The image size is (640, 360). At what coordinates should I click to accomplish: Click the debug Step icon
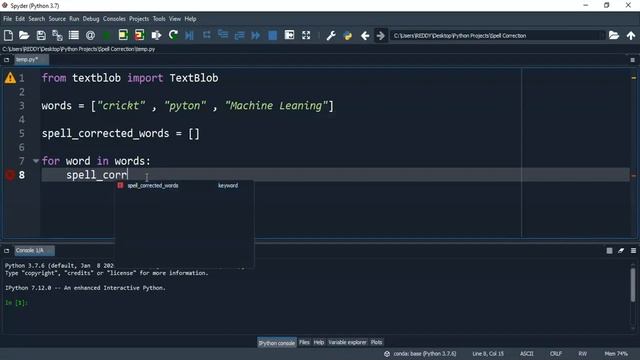coord(207,36)
